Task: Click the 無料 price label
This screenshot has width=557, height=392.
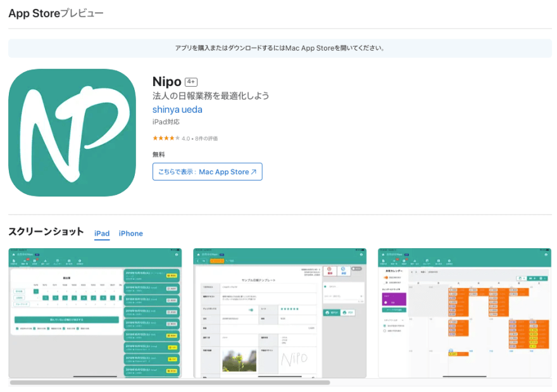Action: point(158,155)
